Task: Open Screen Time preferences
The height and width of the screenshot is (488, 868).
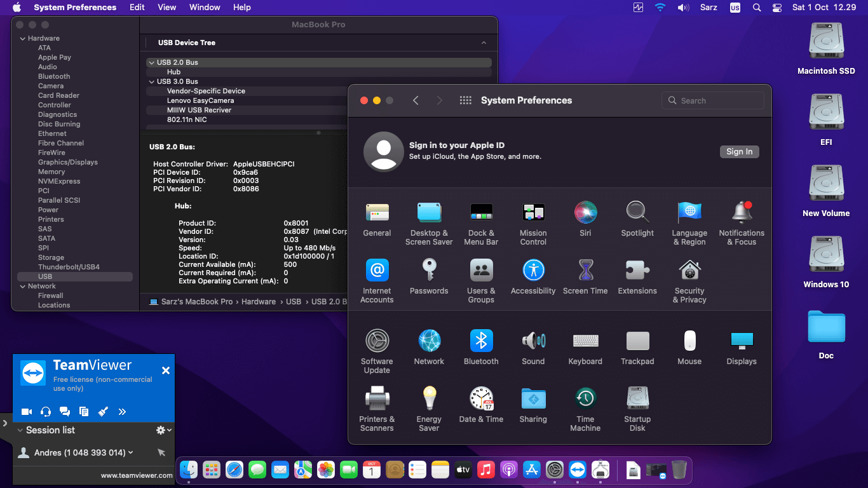Action: pos(585,276)
